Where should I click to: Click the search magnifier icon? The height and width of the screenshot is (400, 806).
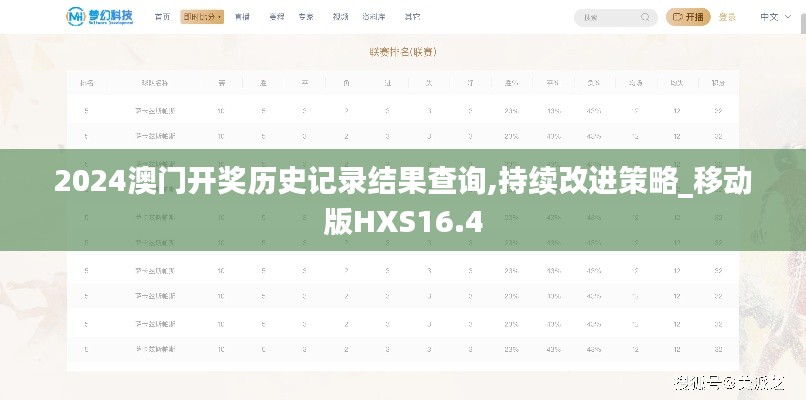click(645, 17)
